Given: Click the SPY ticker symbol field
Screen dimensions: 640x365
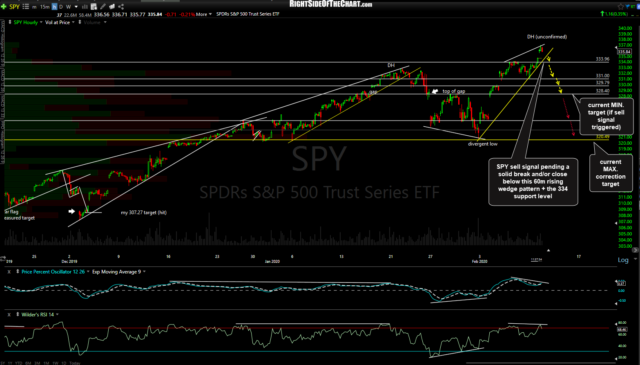Looking at the screenshot, I should coord(14,7).
